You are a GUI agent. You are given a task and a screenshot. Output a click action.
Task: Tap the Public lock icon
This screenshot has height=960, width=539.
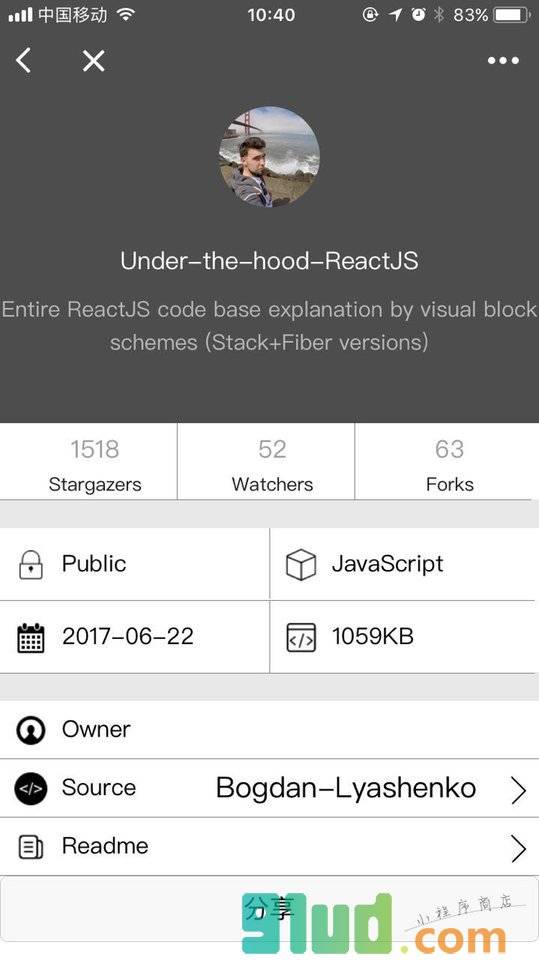(31, 564)
